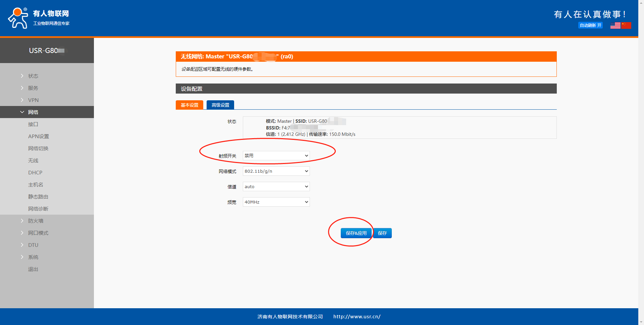644x325 pixels.
Task: Open the 网络模式 802.11b/g/n dropdown
Action: [276, 171]
